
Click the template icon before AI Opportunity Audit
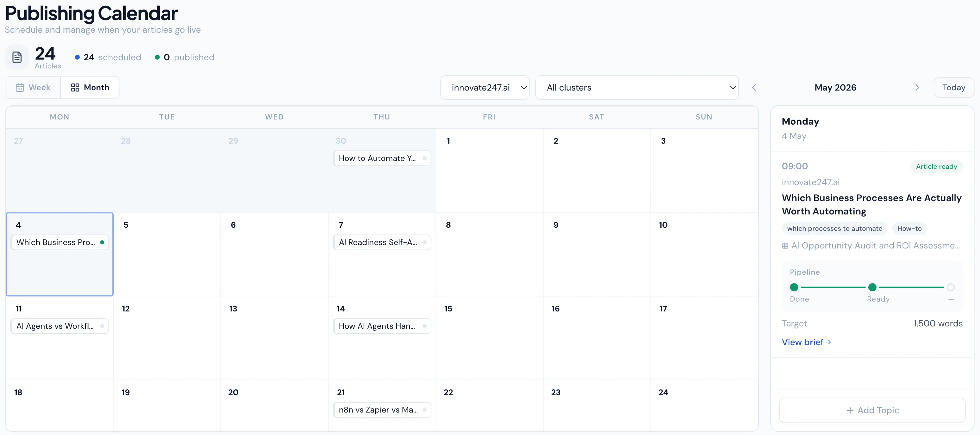coord(786,246)
